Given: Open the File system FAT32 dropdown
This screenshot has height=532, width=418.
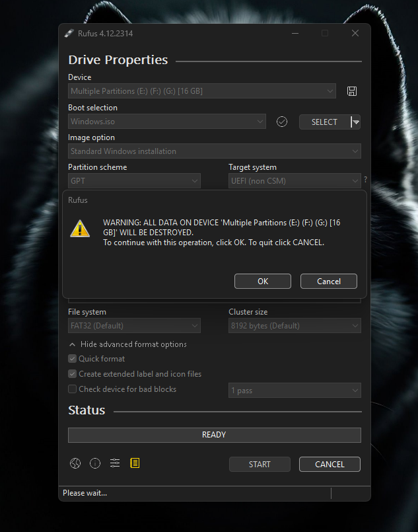Looking at the screenshot, I should click(134, 326).
